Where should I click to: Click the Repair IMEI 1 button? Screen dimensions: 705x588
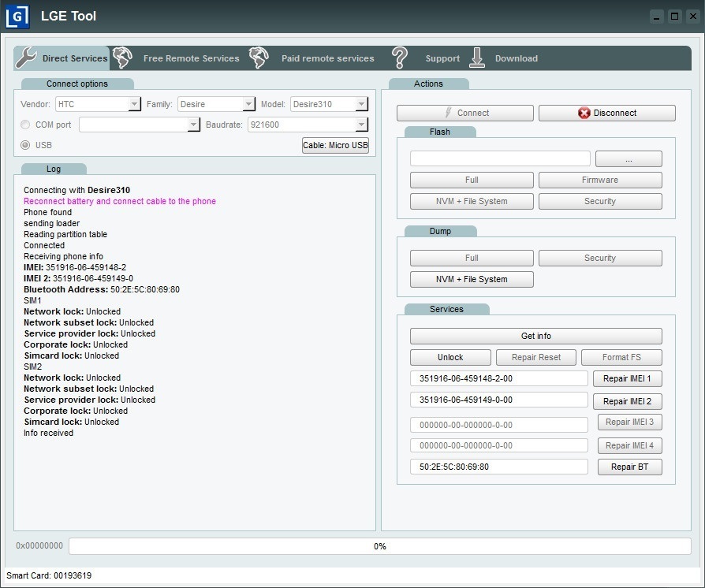628,379
